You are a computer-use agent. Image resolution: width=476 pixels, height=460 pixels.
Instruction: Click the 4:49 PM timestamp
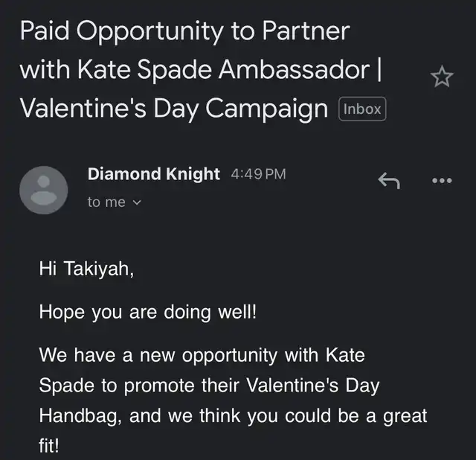258,174
